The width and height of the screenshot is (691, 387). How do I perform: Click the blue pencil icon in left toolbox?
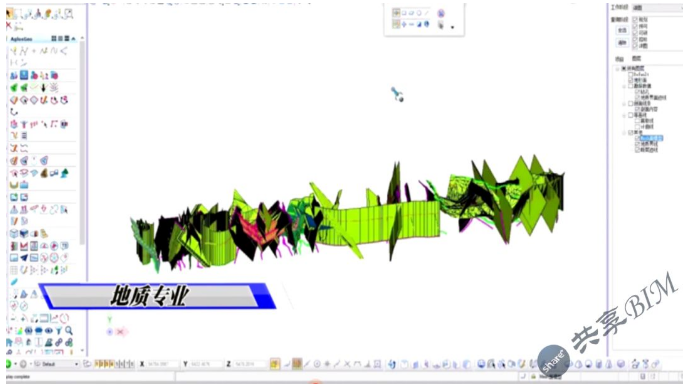(x=15, y=281)
